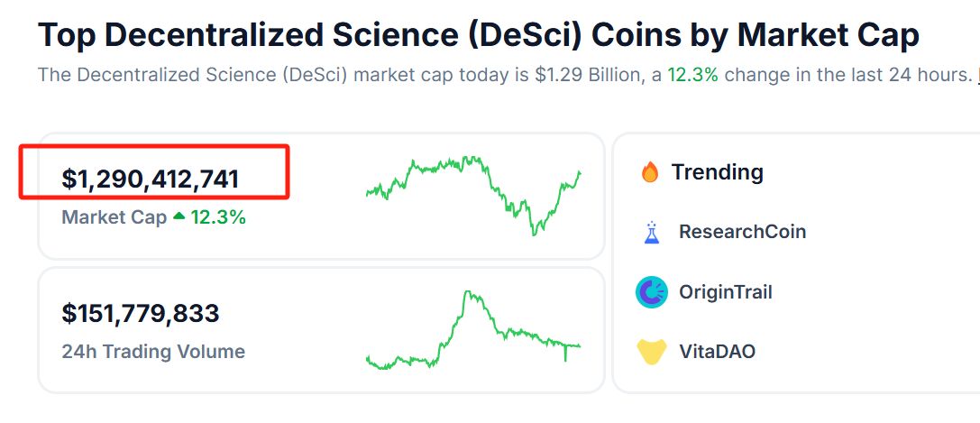Click the green up arrow beside Market Cap
The height and width of the screenshot is (423, 980).
179,217
